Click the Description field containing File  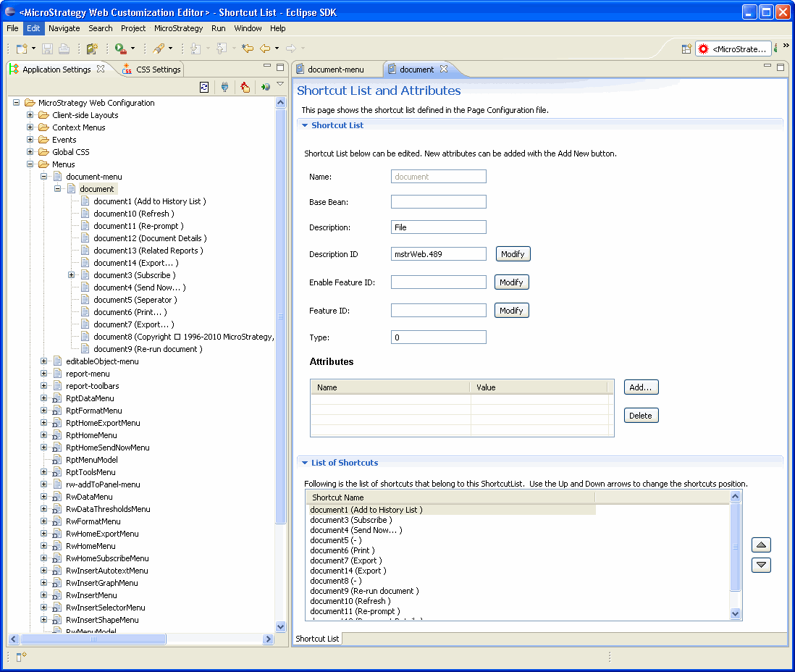click(439, 227)
